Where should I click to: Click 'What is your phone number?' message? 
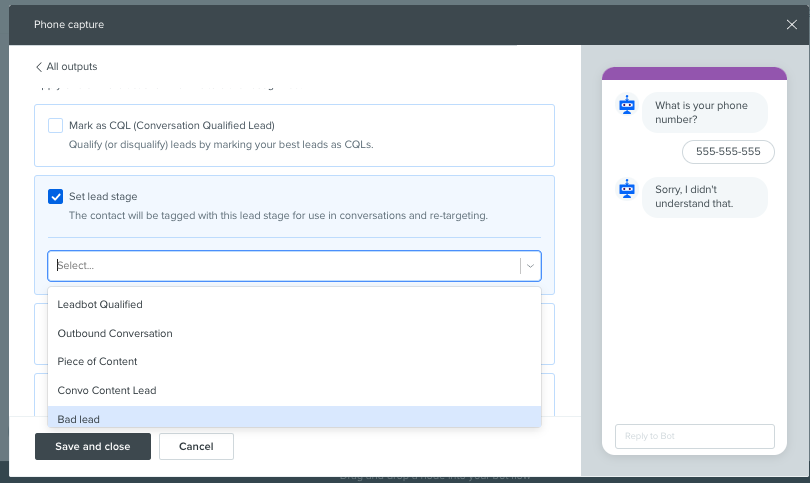pos(705,113)
